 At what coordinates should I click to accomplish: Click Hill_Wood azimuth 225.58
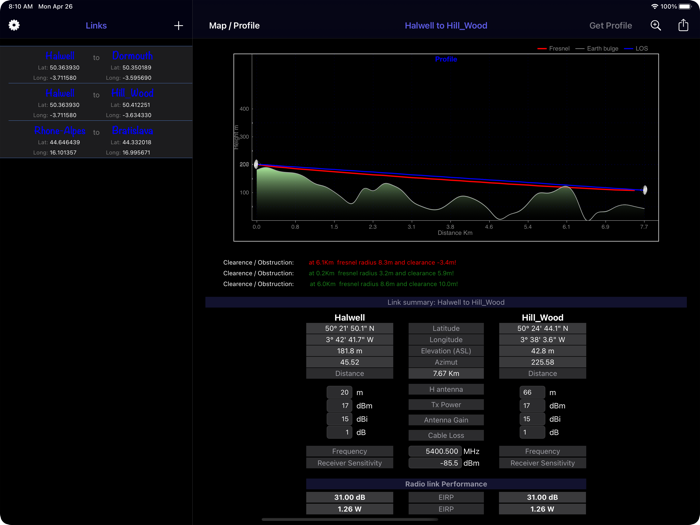pyautogui.click(x=542, y=362)
